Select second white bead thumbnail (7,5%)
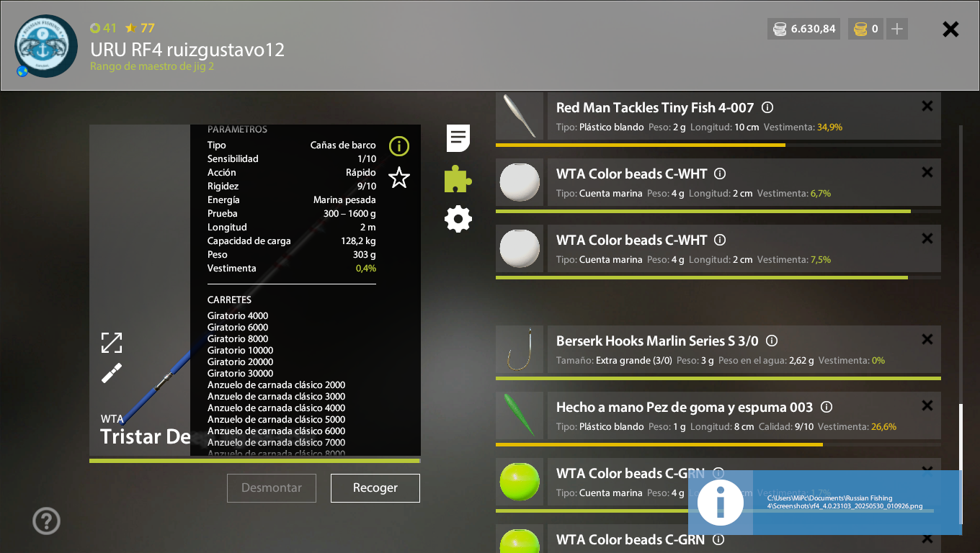The height and width of the screenshot is (553, 980). (x=520, y=248)
